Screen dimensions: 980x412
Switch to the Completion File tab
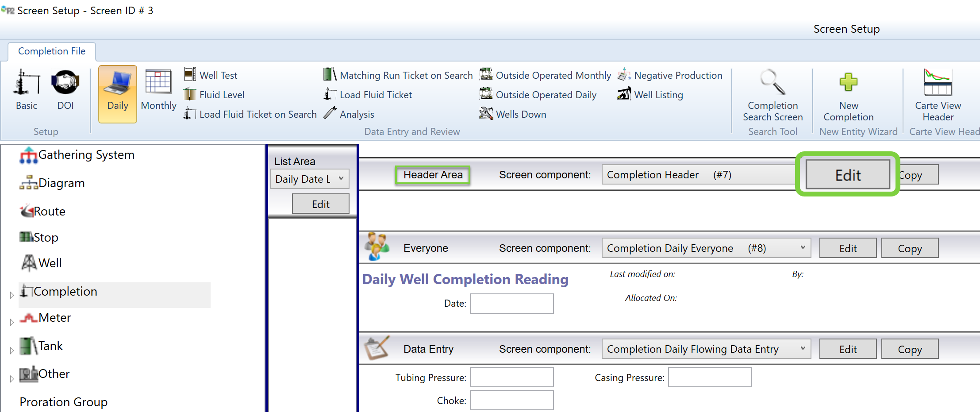(x=52, y=51)
